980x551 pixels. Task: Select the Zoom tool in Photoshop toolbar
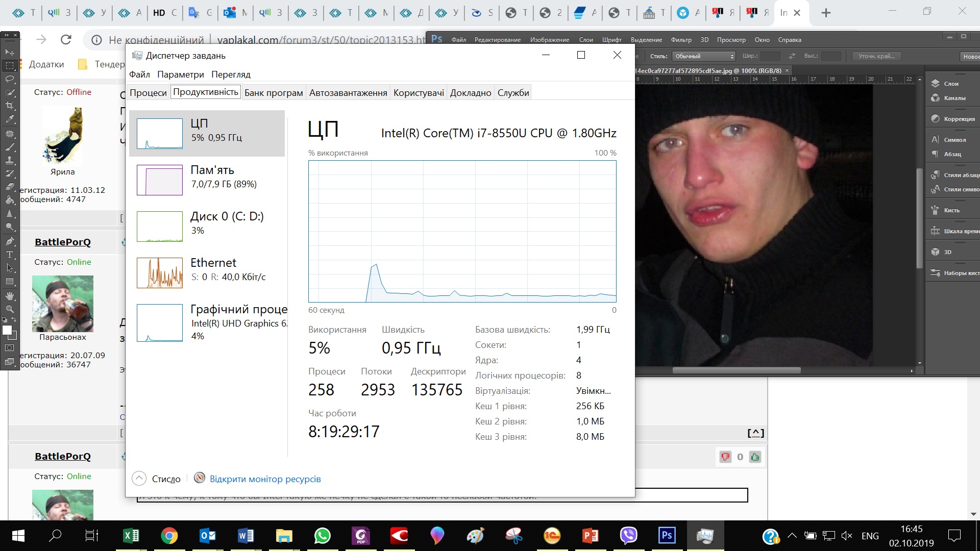[10, 309]
